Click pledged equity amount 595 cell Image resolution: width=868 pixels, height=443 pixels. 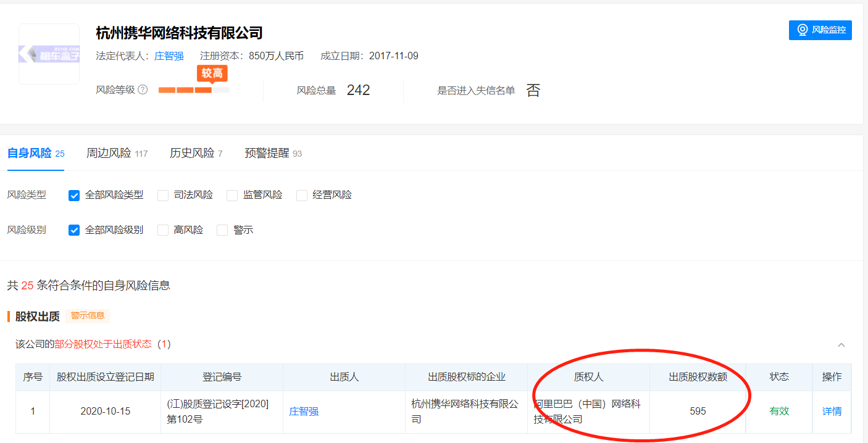tap(698, 412)
